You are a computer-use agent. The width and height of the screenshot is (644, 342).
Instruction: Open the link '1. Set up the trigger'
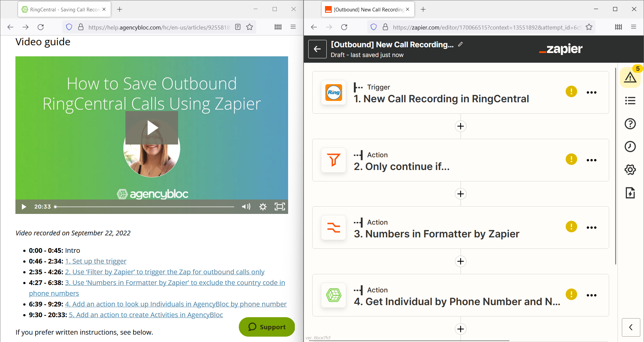pyautogui.click(x=96, y=261)
